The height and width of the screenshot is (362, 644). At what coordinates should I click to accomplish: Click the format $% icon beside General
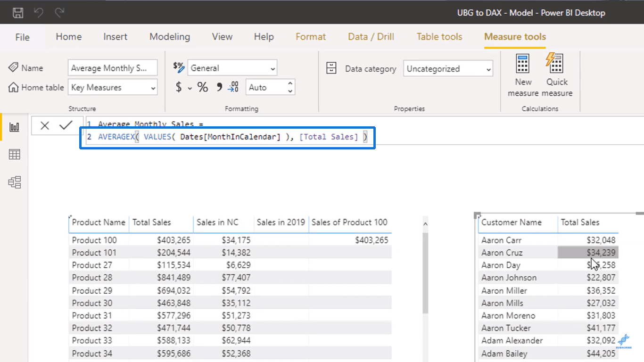click(179, 67)
